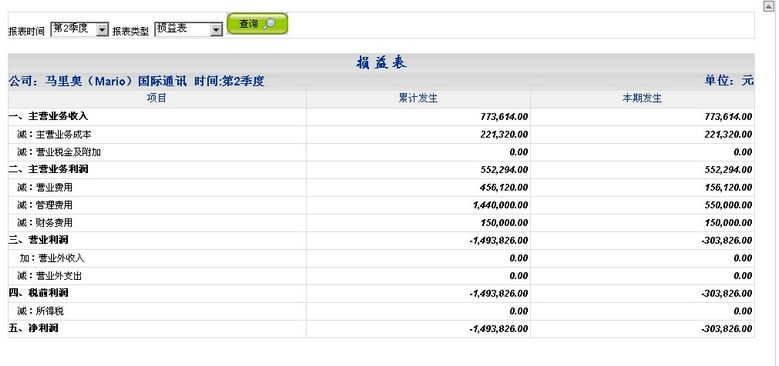
Task: Click the 一、主营业务收入 row label
Action: 48,116
